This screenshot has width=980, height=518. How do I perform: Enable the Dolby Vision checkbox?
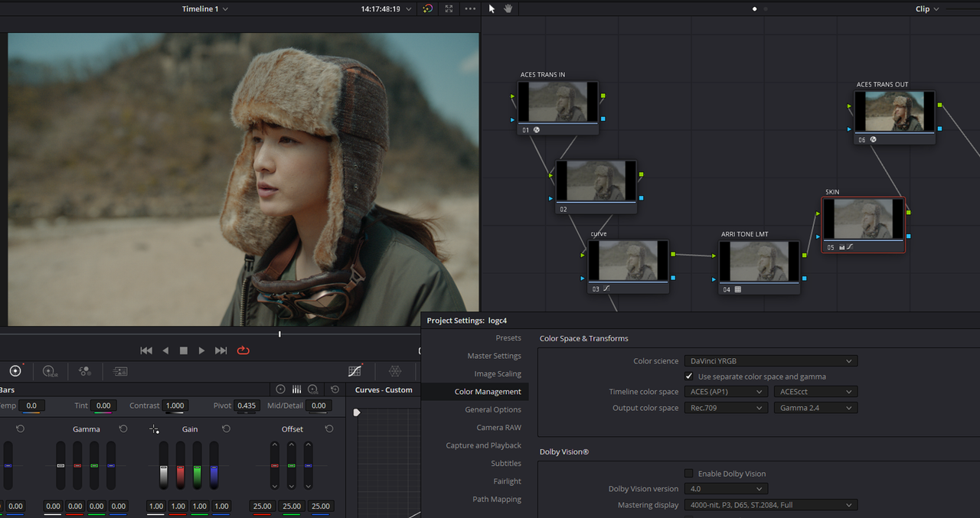pyautogui.click(x=689, y=474)
